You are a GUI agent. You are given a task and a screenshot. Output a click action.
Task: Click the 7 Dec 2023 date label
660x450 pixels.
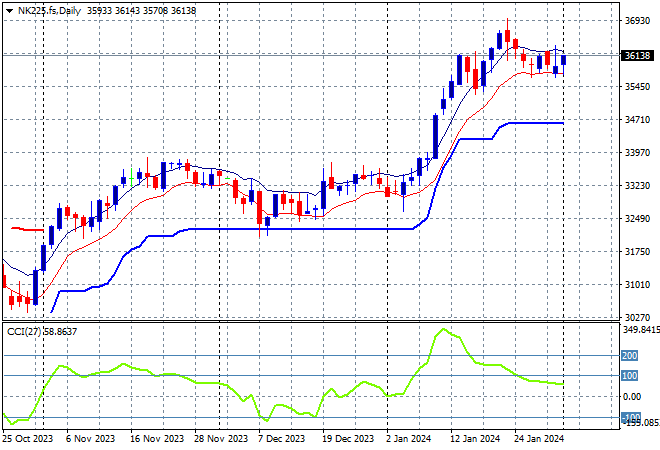point(281,439)
